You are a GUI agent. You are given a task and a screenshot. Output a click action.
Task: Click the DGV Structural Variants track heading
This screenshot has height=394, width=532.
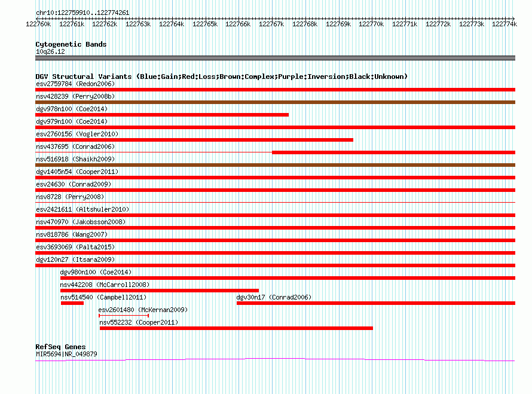(221, 77)
